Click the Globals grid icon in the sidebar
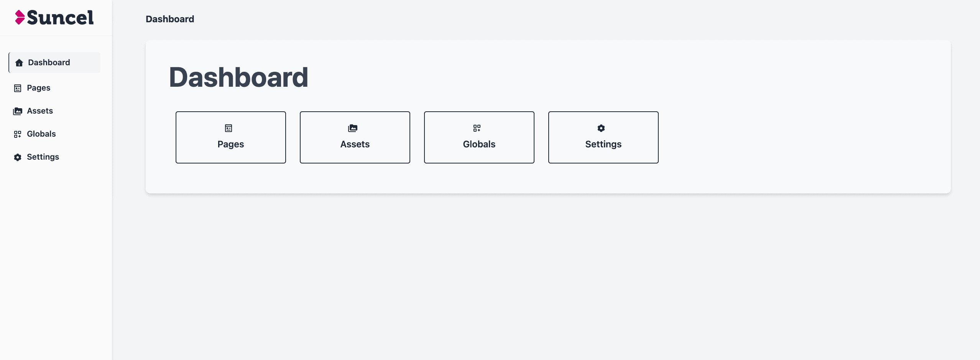Image resolution: width=980 pixels, height=360 pixels. coord(18,134)
